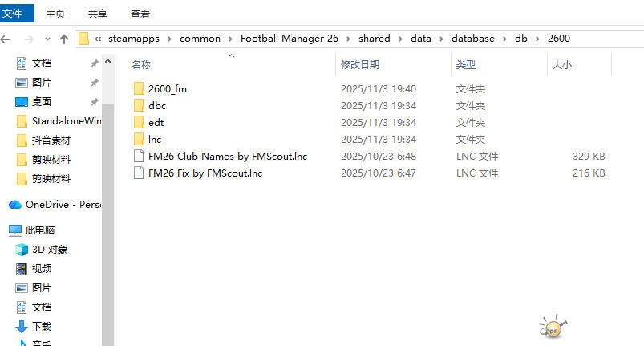Open the recent locations dropdown arrow
The height and width of the screenshot is (346, 644).
[x=47, y=39]
